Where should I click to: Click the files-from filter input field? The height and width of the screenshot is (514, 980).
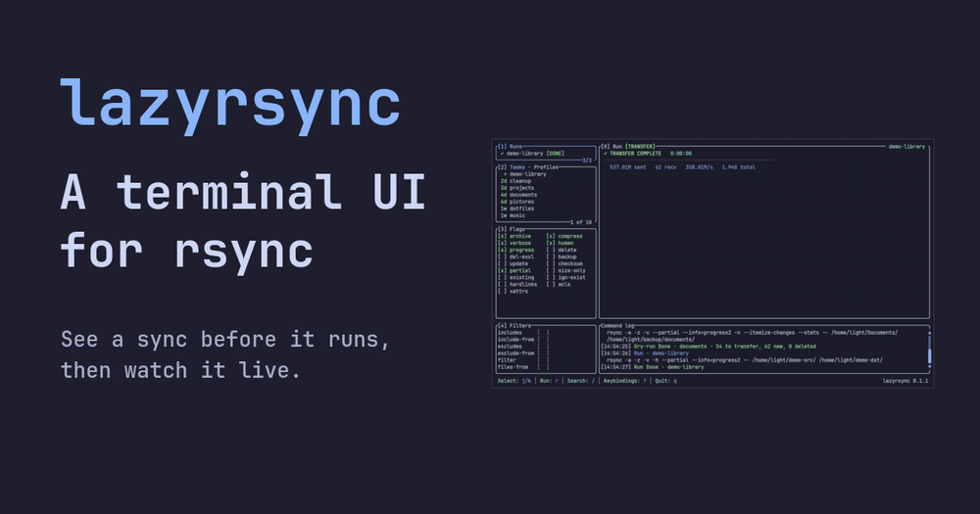pos(543,367)
